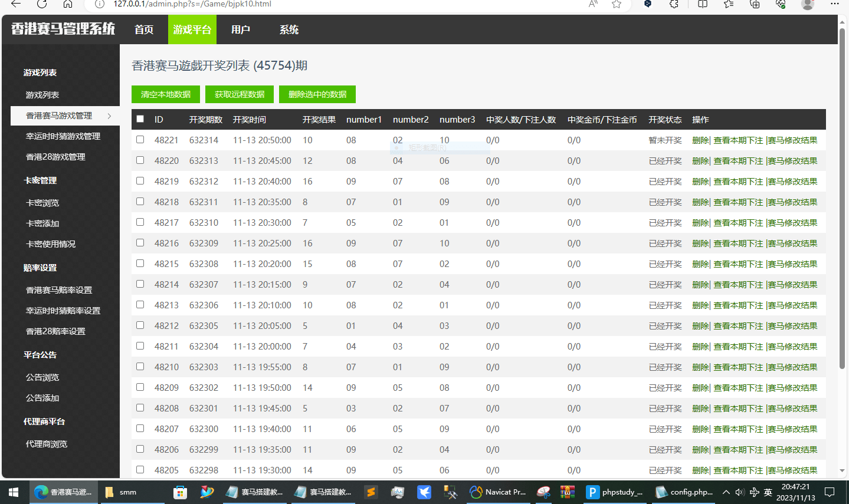Toggle split screen icon in browser toolbar
Screen dimensions: 849x504
(703, 4)
